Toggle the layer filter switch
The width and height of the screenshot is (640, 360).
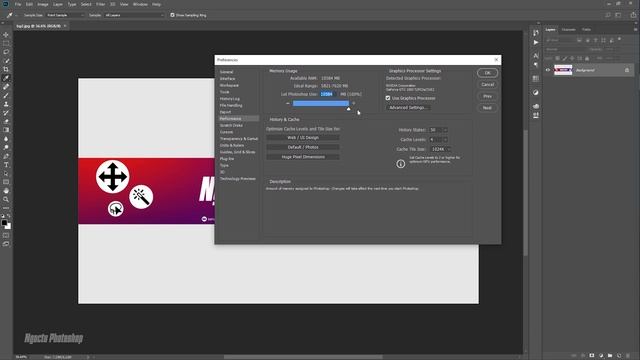click(619, 39)
